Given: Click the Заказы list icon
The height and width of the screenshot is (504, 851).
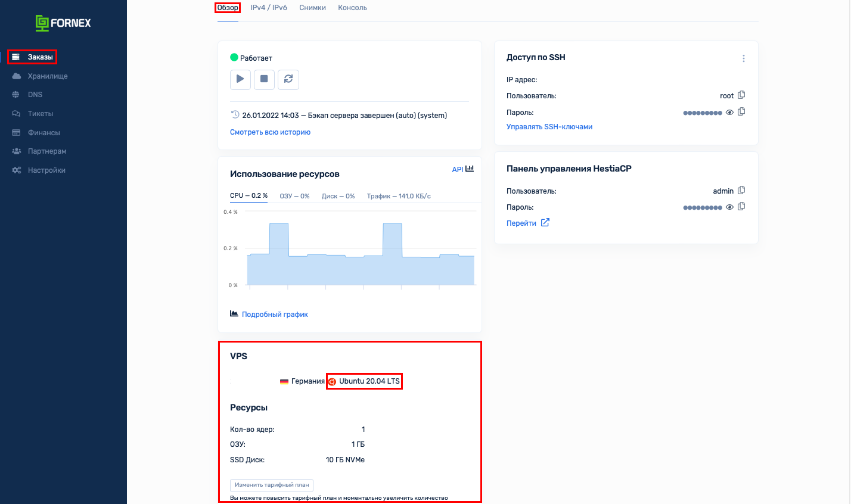Looking at the screenshot, I should [x=16, y=57].
